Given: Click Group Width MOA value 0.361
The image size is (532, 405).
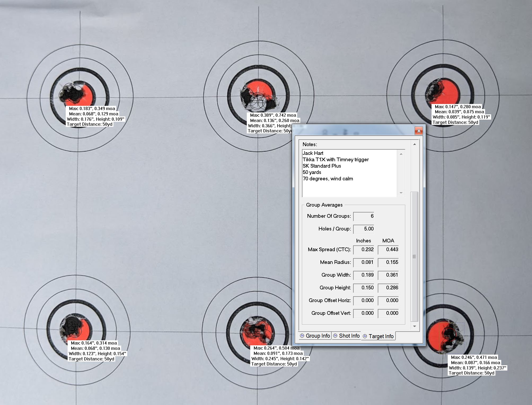Looking at the screenshot, I should pos(388,275).
